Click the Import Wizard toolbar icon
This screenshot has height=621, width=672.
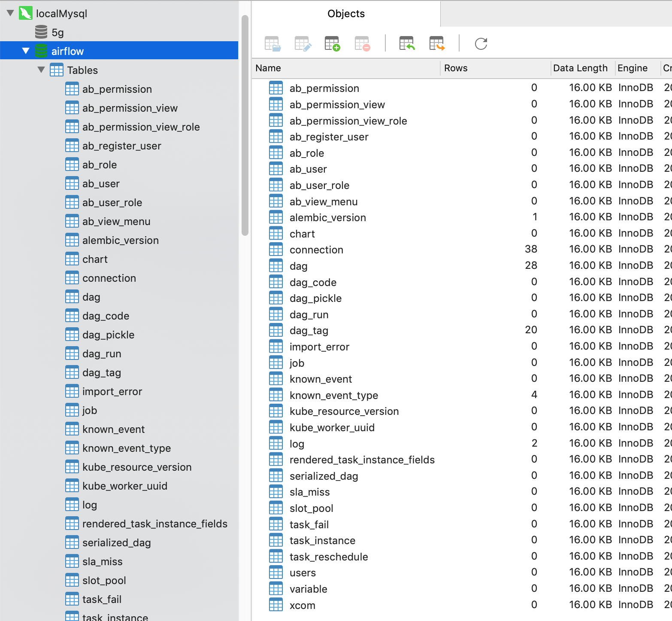click(x=407, y=44)
